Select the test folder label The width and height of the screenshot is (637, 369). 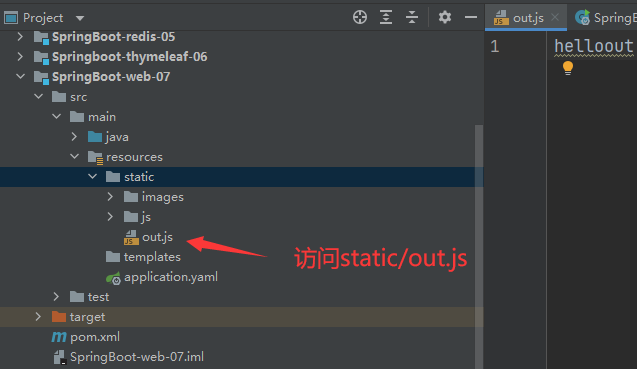pos(98,297)
